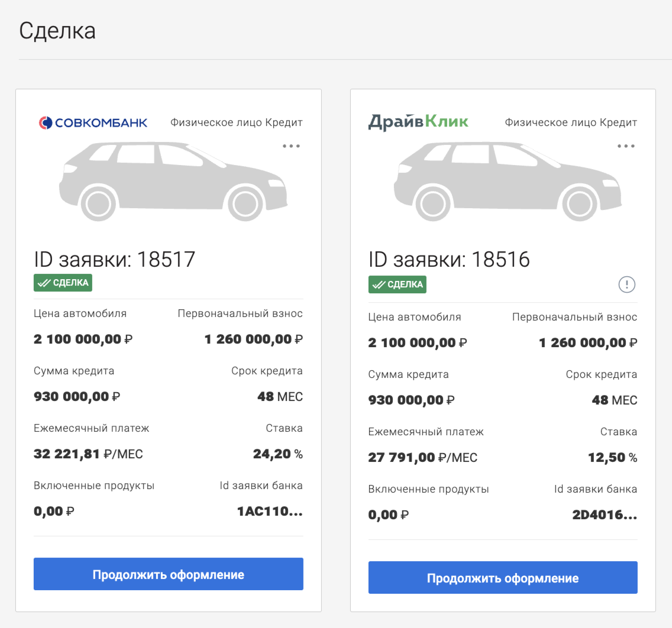Continue processing the ДрайвКлик application
This screenshot has height=628, width=672.
point(503,578)
